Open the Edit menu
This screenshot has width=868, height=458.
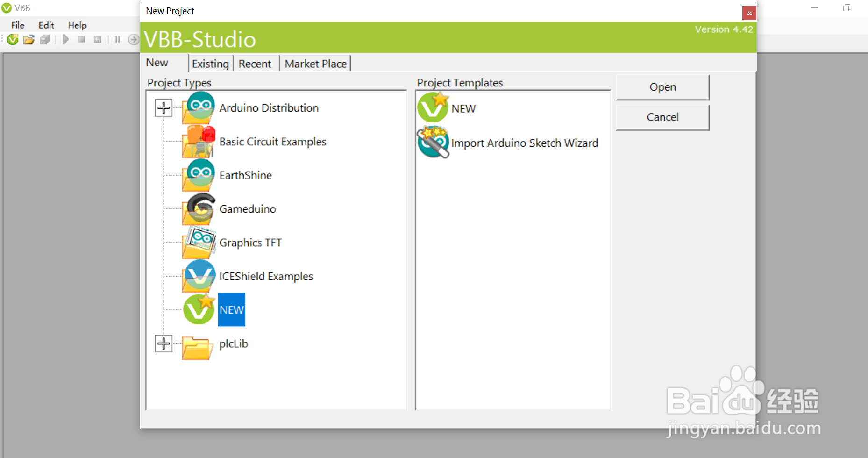click(x=46, y=25)
